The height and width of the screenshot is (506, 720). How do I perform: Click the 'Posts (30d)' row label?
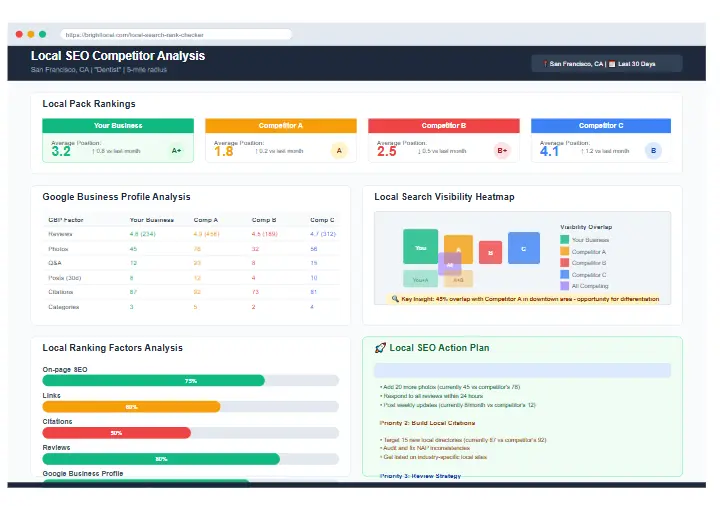tap(64, 278)
